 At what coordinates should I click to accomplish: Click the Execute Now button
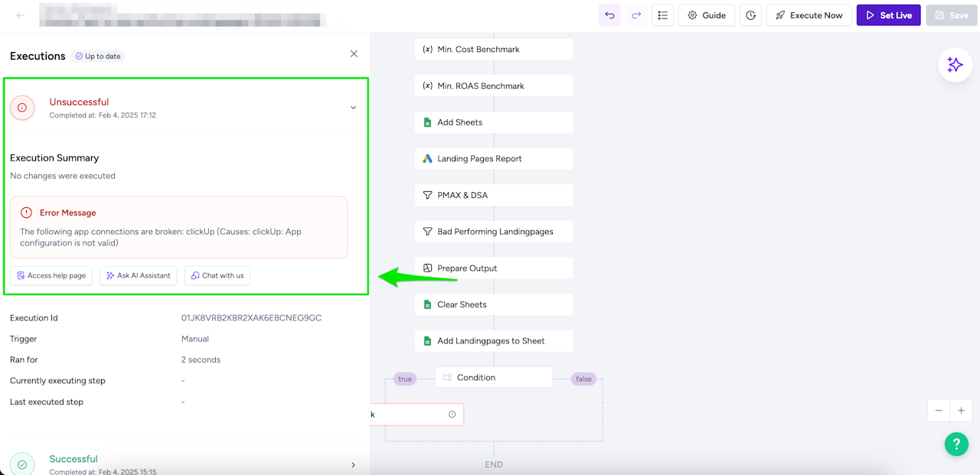(x=809, y=15)
